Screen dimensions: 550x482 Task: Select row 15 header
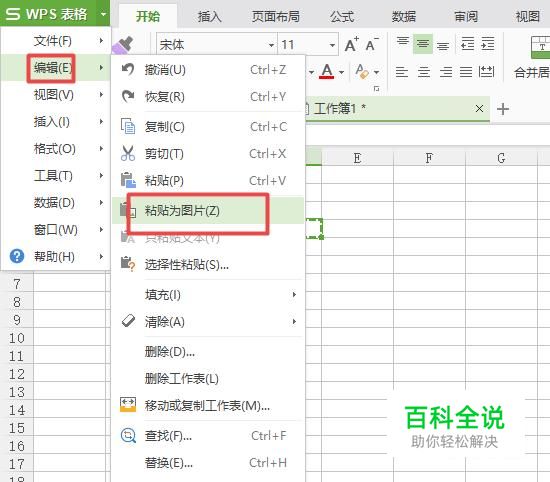click(x=17, y=428)
